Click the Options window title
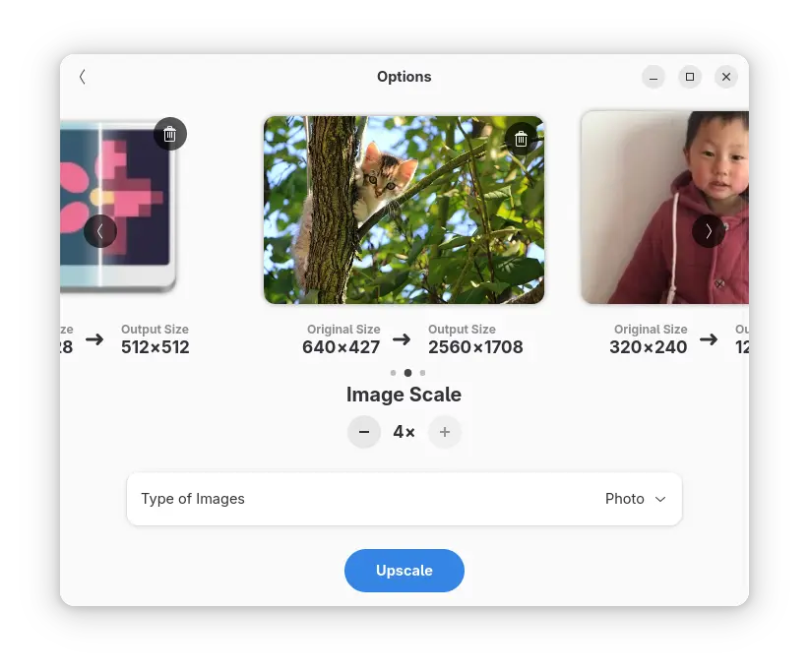The height and width of the screenshot is (672, 809). [404, 77]
